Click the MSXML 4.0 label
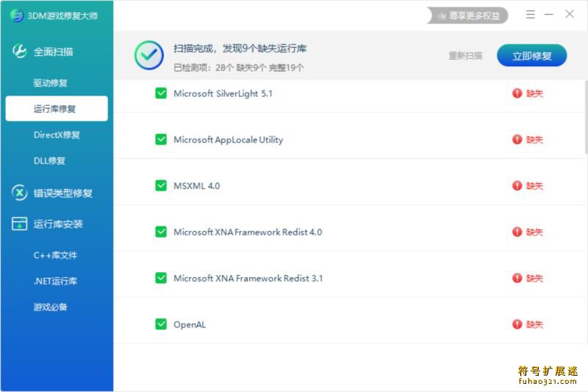 tap(196, 185)
